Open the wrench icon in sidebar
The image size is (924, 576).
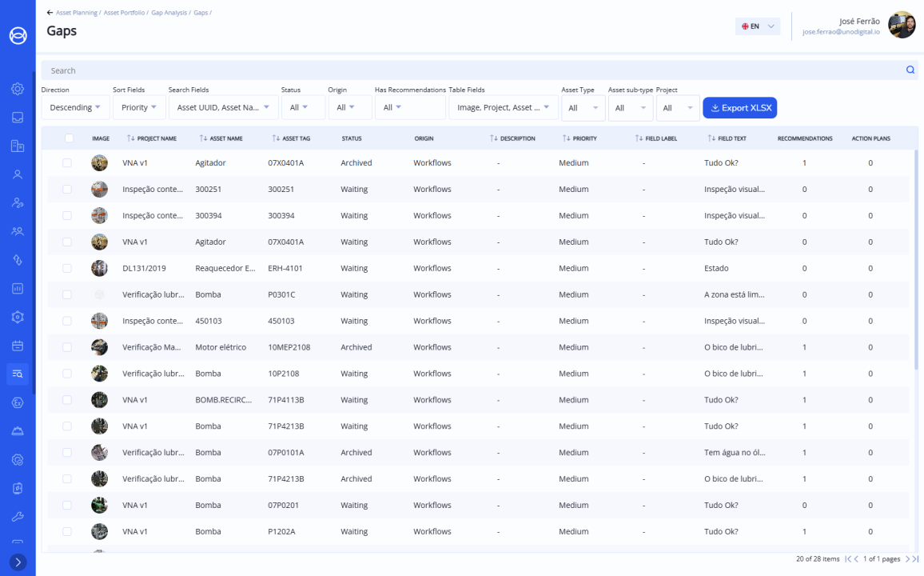tap(18, 517)
